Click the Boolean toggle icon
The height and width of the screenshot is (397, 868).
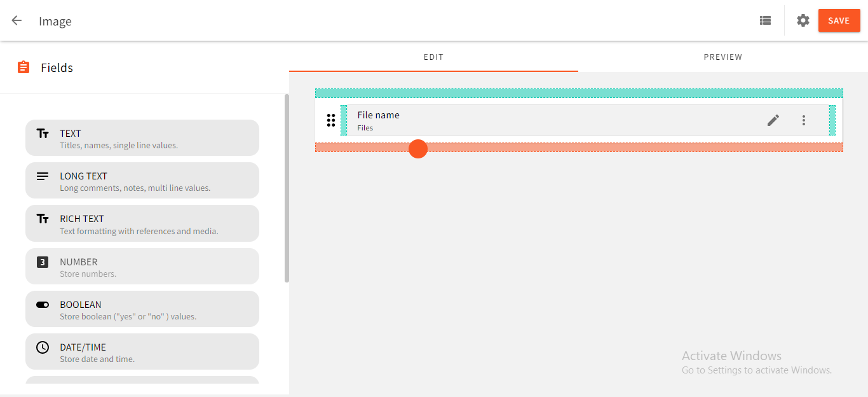[x=43, y=305]
